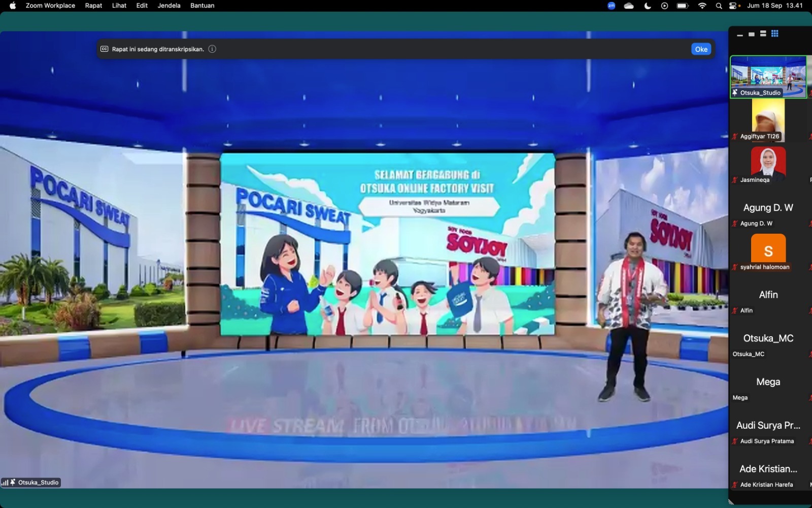This screenshot has height=508, width=812.
Task: Click the OneDrive cloud icon in menu bar
Action: [629, 6]
